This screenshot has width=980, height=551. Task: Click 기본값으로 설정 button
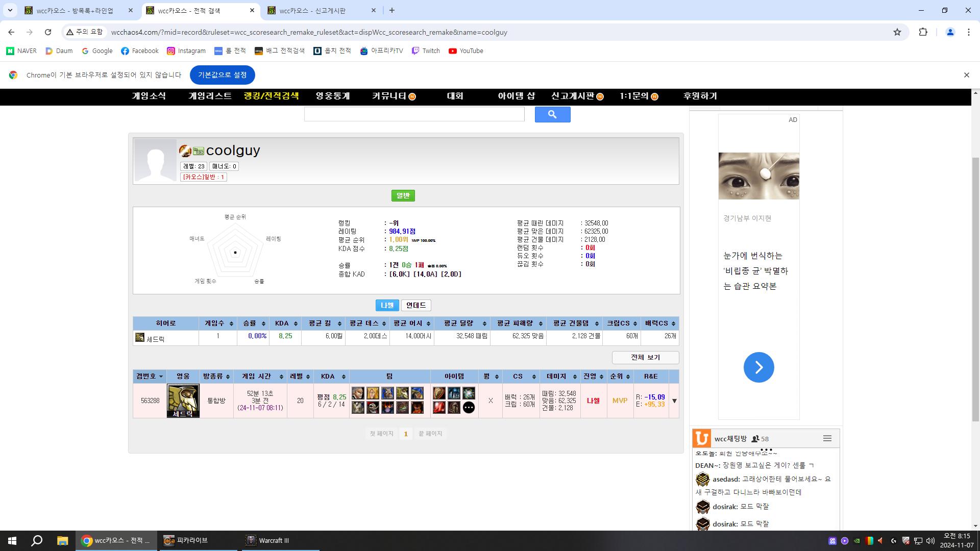[223, 75]
